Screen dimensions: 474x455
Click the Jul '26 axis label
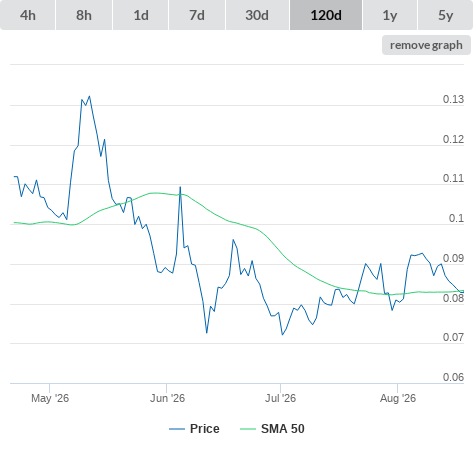[x=280, y=398]
